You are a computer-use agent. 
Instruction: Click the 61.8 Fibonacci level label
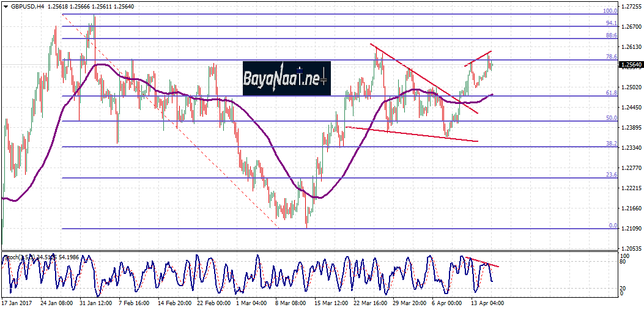tap(610, 93)
